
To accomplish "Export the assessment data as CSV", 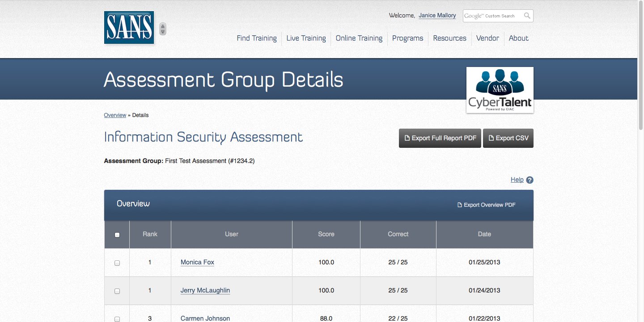I will (x=508, y=138).
